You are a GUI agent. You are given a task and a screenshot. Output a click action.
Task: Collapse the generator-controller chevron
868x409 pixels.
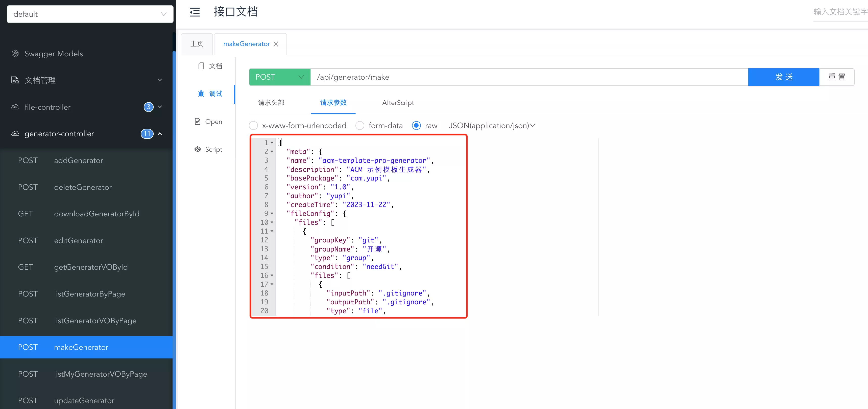[x=160, y=133]
